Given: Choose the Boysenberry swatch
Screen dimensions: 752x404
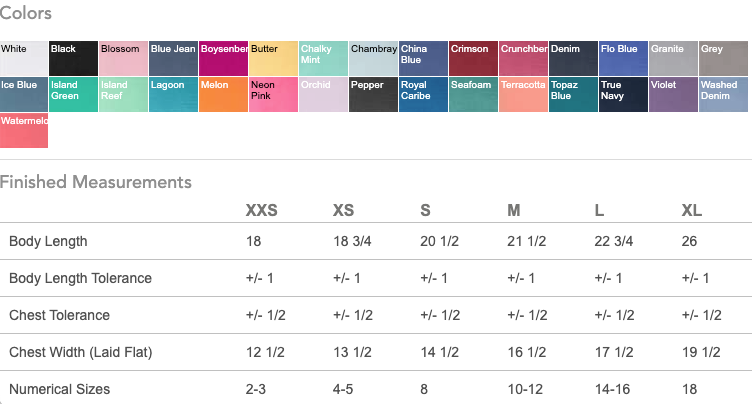Looking at the screenshot, I should (224, 58).
